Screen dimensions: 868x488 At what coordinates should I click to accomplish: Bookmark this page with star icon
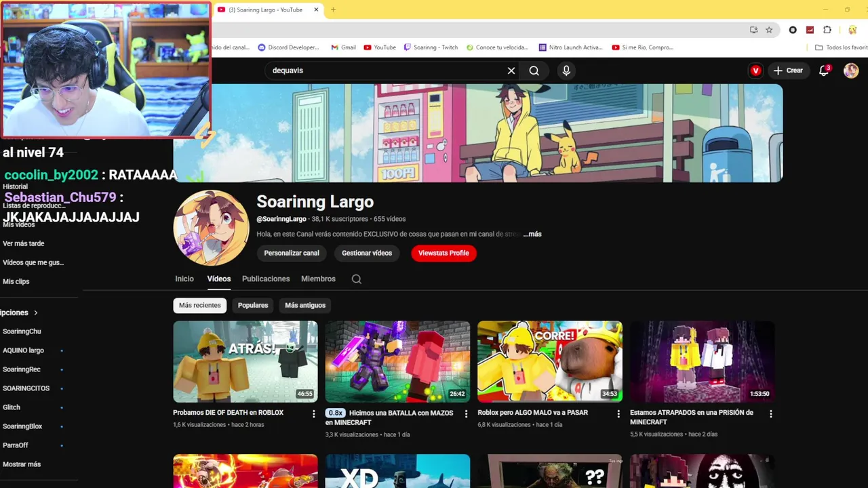[769, 30]
